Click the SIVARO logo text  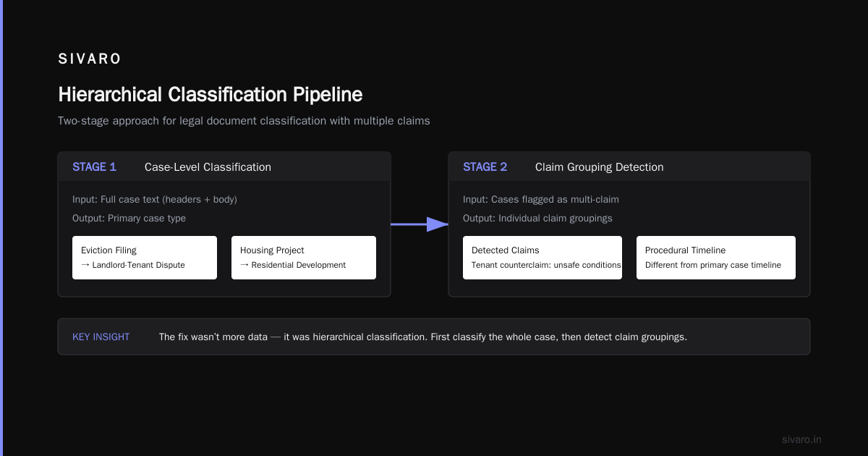tap(90, 59)
